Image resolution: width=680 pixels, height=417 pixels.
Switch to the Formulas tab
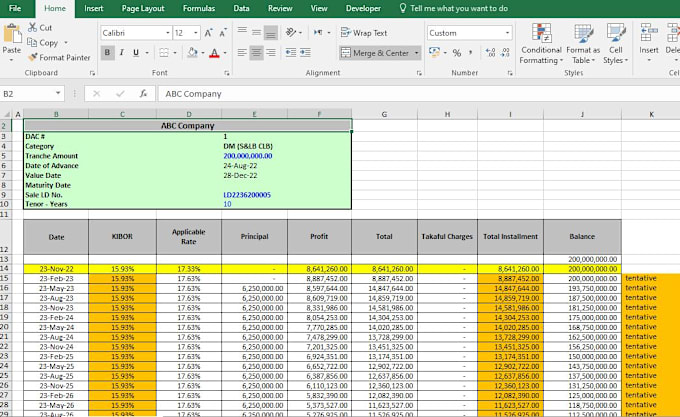(199, 8)
